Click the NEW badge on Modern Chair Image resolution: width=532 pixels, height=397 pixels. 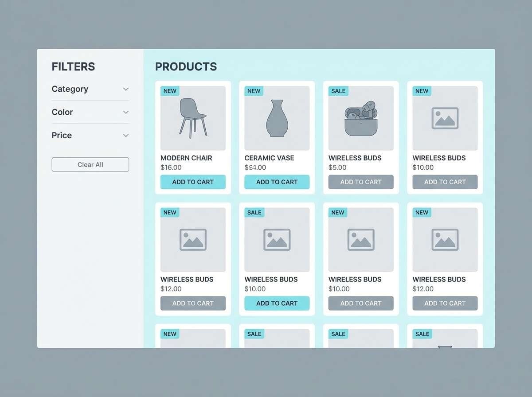pos(170,91)
